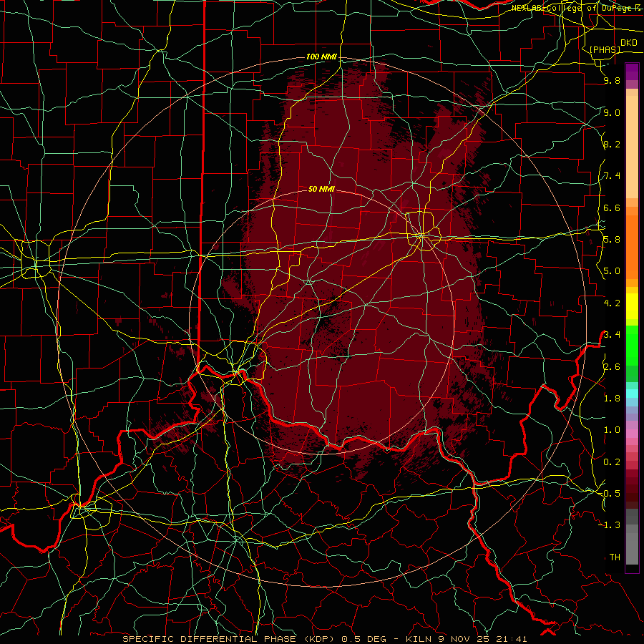Image resolution: width=644 pixels, height=644 pixels.
Task: Click the -0.5 value on the scale
Action: click(610, 494)
